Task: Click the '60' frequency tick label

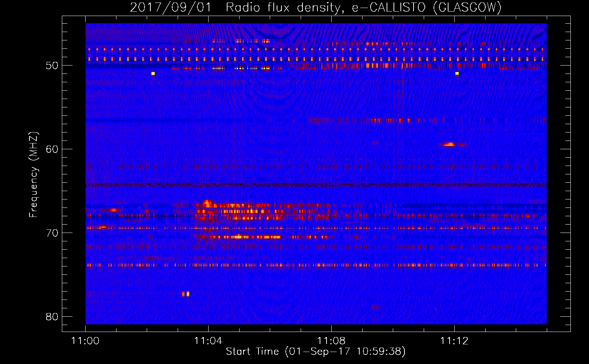Action: coord(52,149)
